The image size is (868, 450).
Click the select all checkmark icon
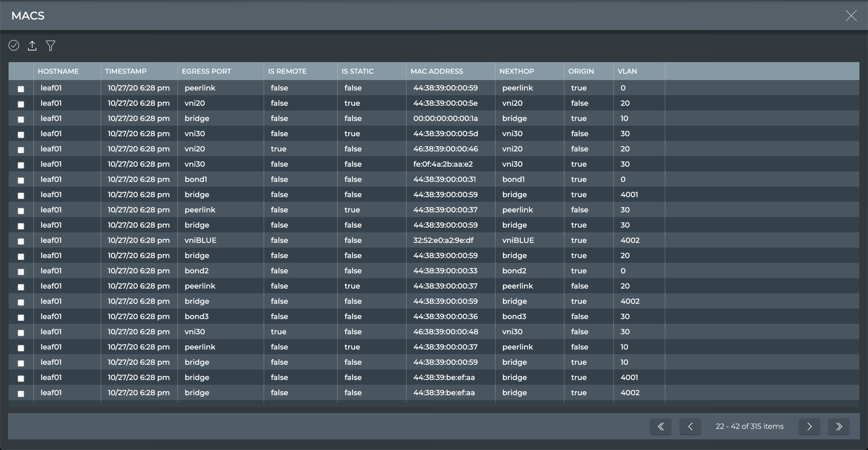pos(14,46)
